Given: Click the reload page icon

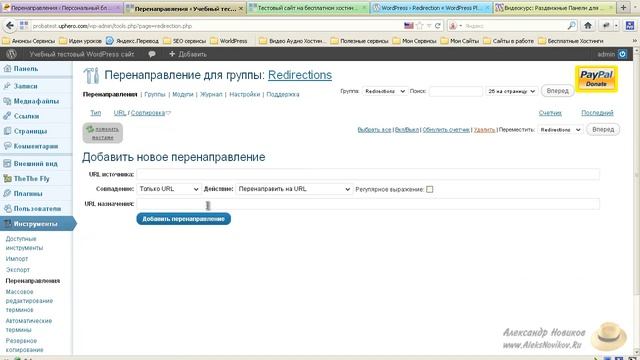Looking at the screenshot, I should [x=438, y=26].
